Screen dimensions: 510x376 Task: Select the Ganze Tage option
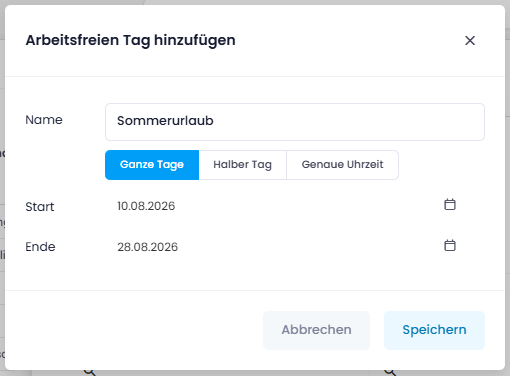pyautogui.click(x=152, y=165)
